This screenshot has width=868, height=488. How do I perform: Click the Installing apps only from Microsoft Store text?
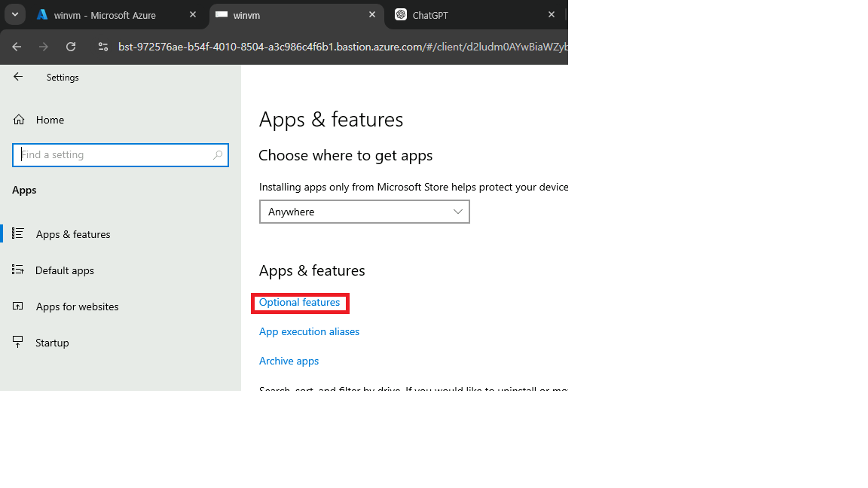(x=414, y=187)
